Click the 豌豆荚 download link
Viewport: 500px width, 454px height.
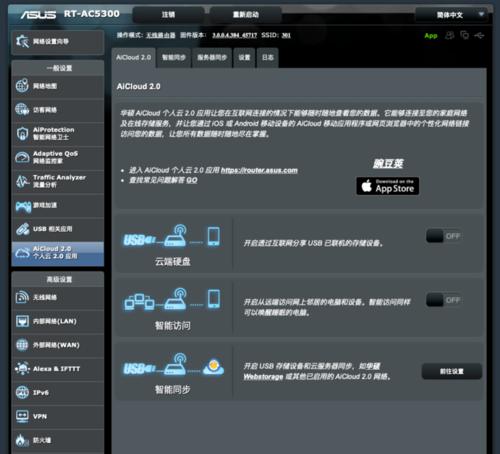coord(388,163)
